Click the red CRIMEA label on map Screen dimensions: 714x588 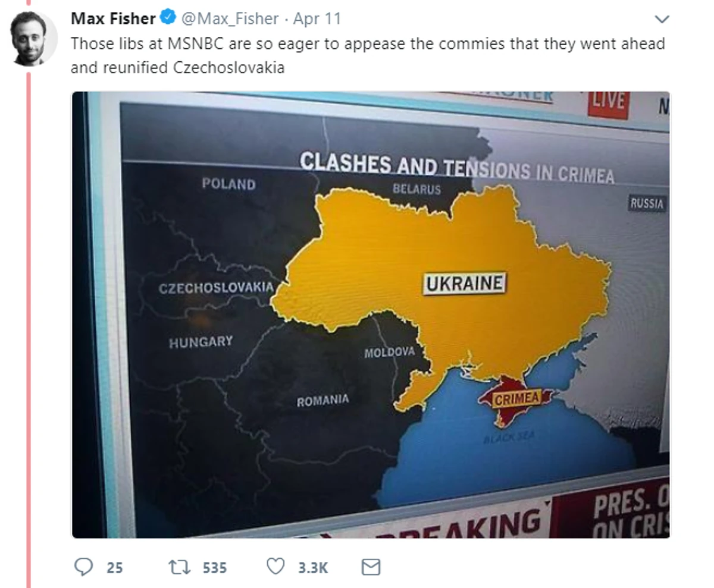pyautogui.click(x=516, y=399)
